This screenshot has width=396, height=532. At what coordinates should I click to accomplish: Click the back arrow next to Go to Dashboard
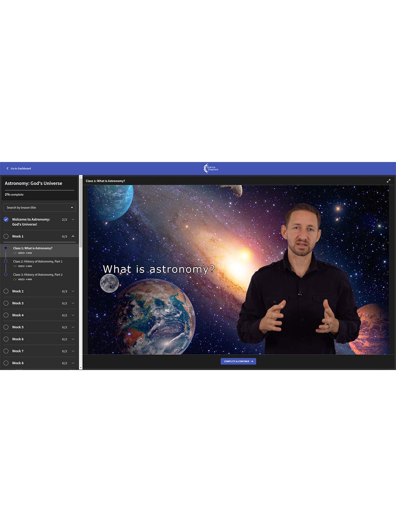click(x=7, y=168)
